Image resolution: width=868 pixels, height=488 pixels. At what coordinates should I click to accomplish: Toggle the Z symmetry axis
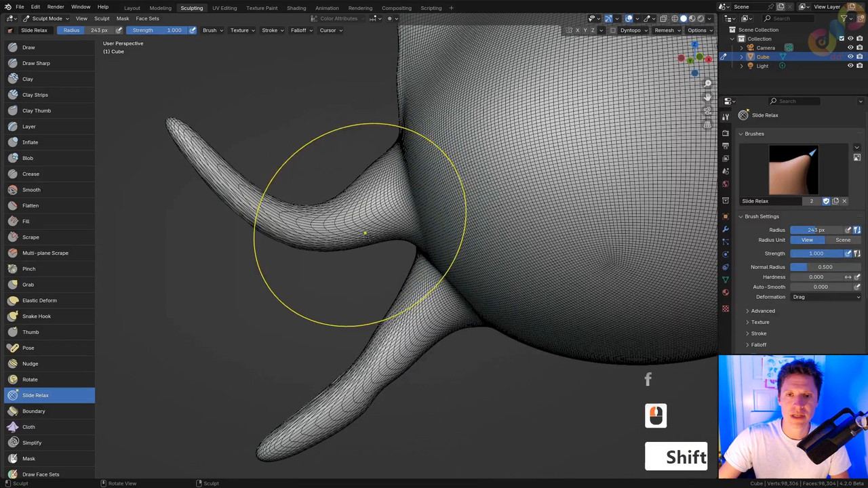point(593,30)
